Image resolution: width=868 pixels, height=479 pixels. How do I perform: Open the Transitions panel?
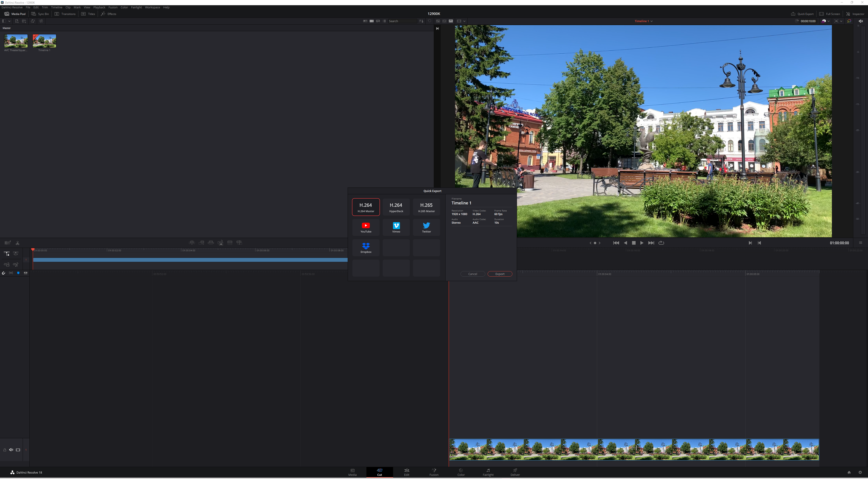point(65,14)
